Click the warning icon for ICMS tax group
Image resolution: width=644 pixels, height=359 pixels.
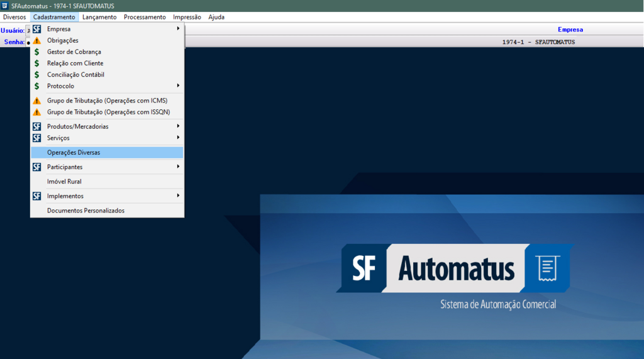tap(36, 101)
